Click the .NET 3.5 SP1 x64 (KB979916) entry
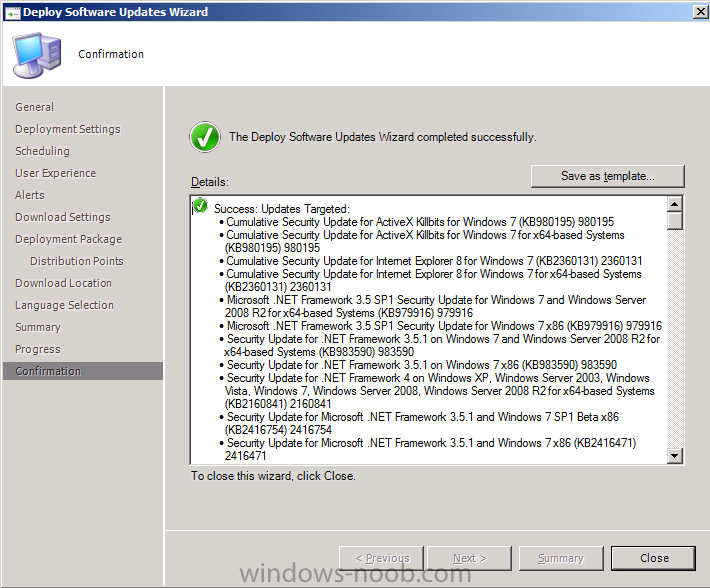Screen dimensions: 710x588 [x=435, y=306]
